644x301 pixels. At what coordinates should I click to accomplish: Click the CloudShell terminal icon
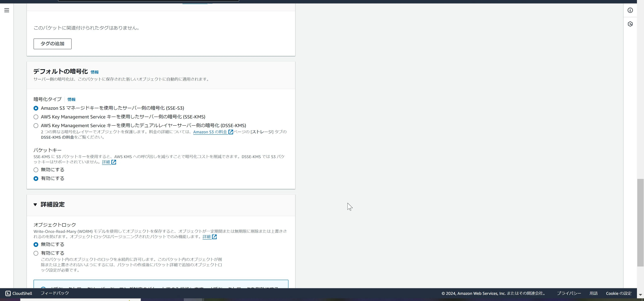click(8, 293)
